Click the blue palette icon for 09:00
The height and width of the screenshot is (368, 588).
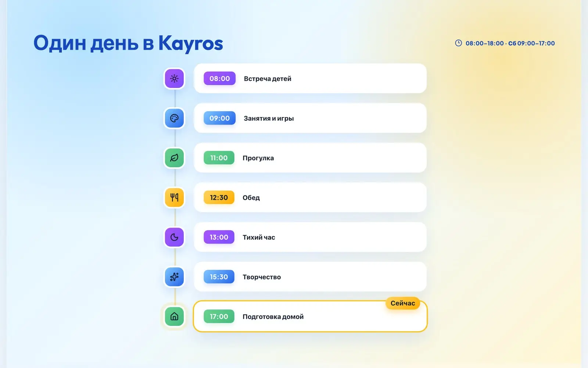[174, 118]
